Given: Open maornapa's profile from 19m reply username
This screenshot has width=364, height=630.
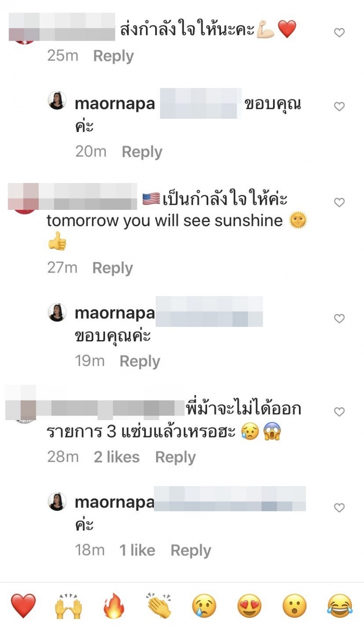Looking at the screenshot, I should point(115,313).
